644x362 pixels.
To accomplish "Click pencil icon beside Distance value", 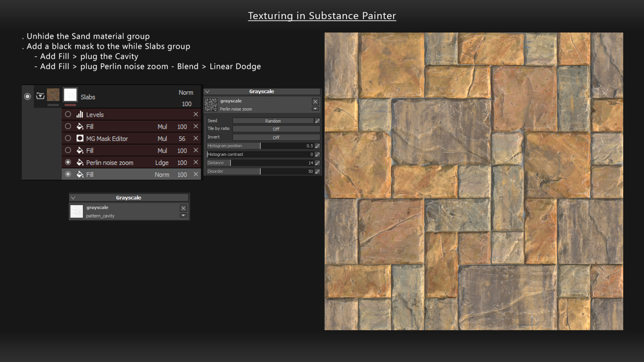I will coord(317,163).
